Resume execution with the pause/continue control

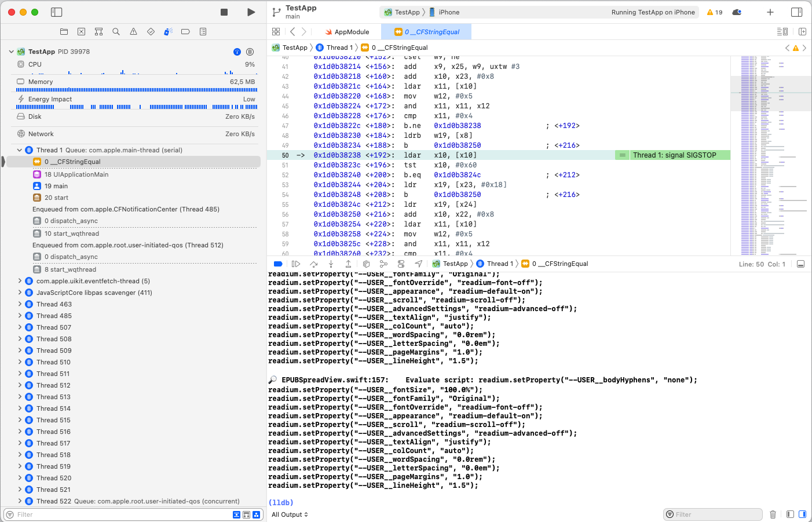[x=296, y=264]
